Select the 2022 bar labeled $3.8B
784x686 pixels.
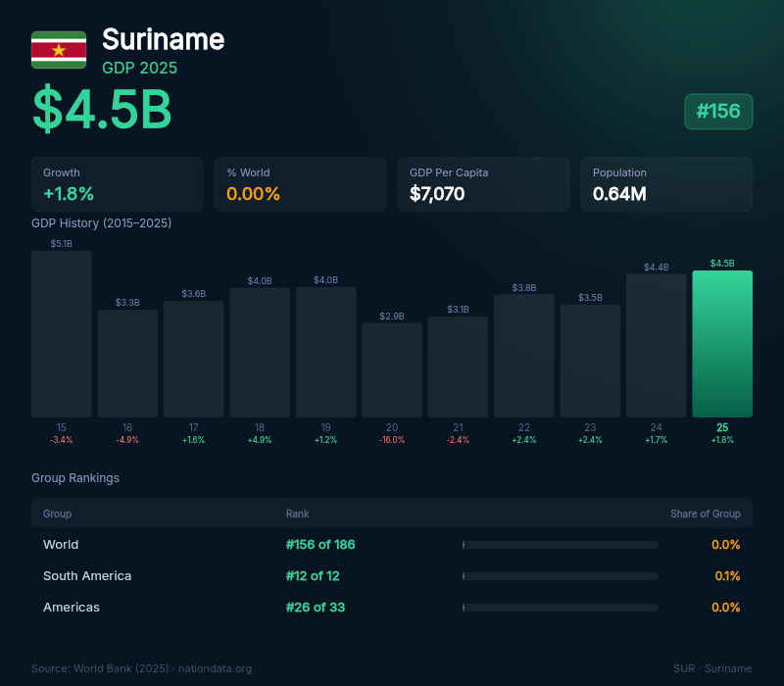click(x=524, y=356)
